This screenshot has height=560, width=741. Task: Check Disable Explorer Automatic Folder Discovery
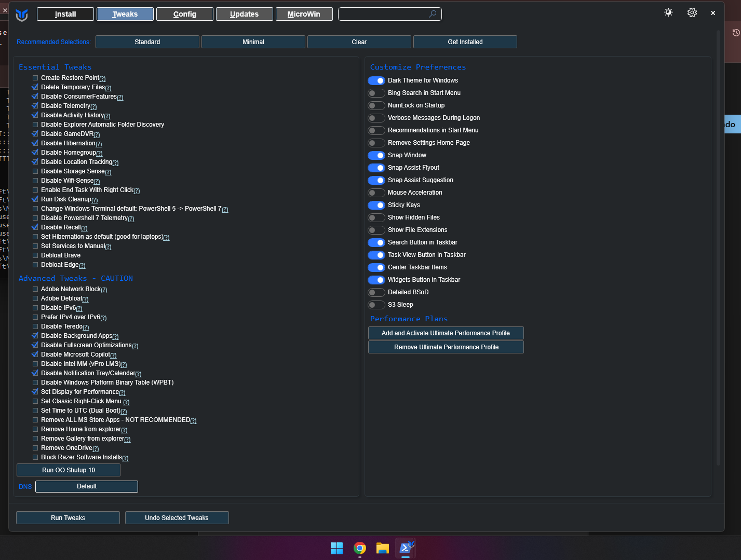click(x=35, y=125)
